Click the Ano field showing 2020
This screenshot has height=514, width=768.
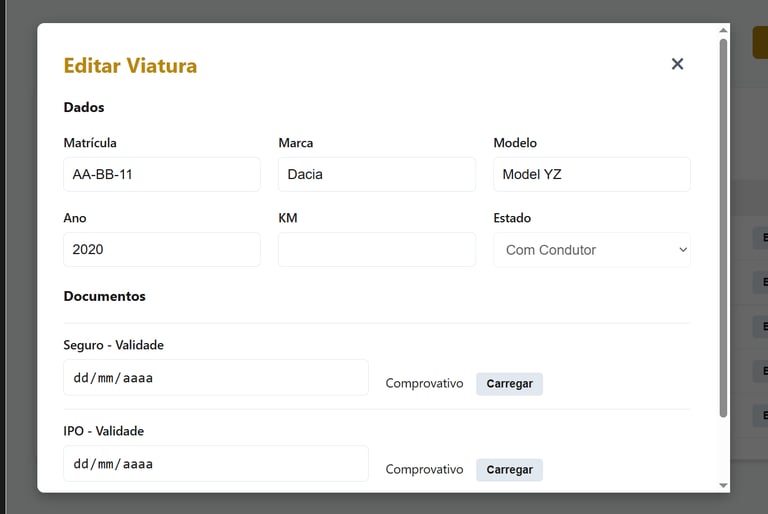[161, 250]
